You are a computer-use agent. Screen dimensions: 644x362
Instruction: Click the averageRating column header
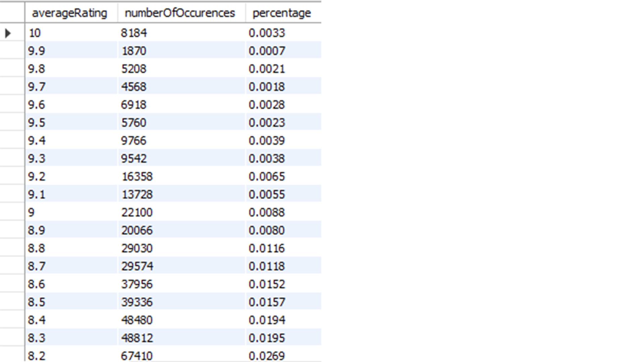tap(69, 13)
